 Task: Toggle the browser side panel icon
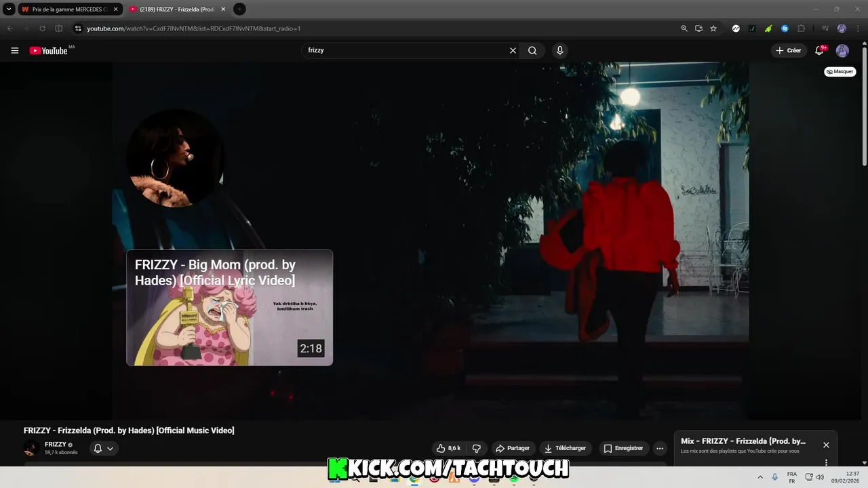[x=58, y=28]
